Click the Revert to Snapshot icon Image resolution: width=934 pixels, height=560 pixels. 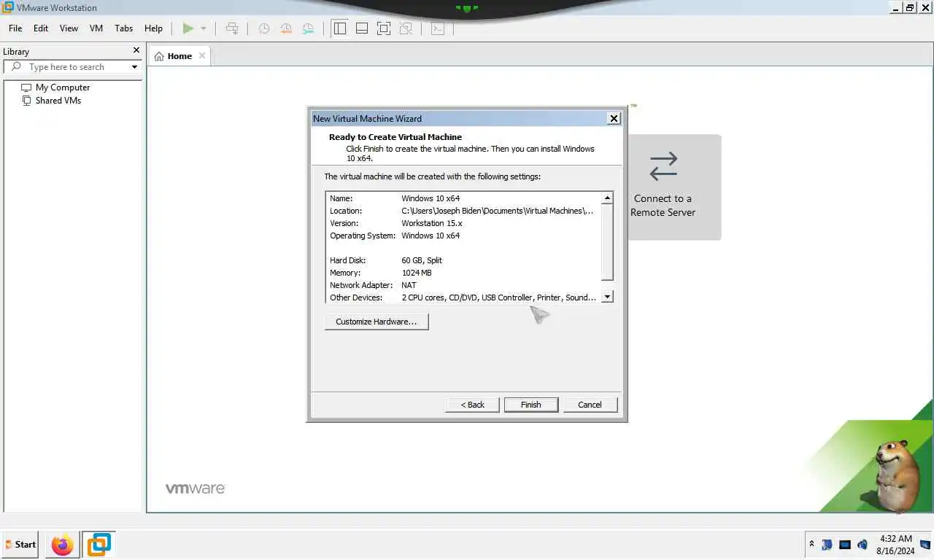click(286, 28)
